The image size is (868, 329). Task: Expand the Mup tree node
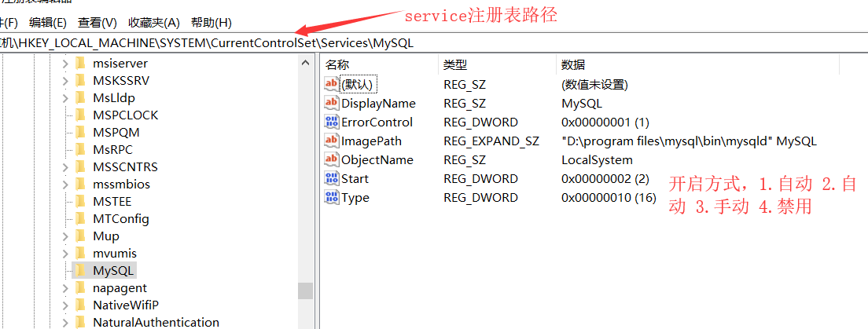[x=65, y=236]
